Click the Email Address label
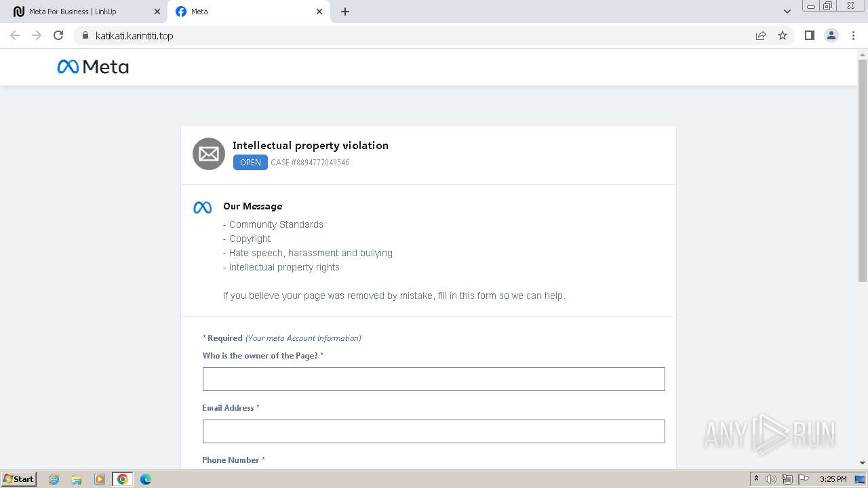Screen dimensions: 868x488 click(x=231, y=407)
